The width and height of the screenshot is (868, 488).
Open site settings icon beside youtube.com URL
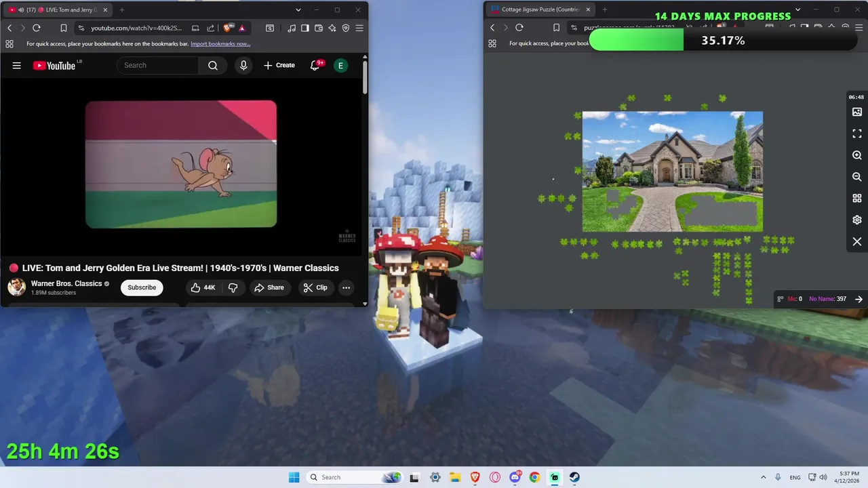81,28
